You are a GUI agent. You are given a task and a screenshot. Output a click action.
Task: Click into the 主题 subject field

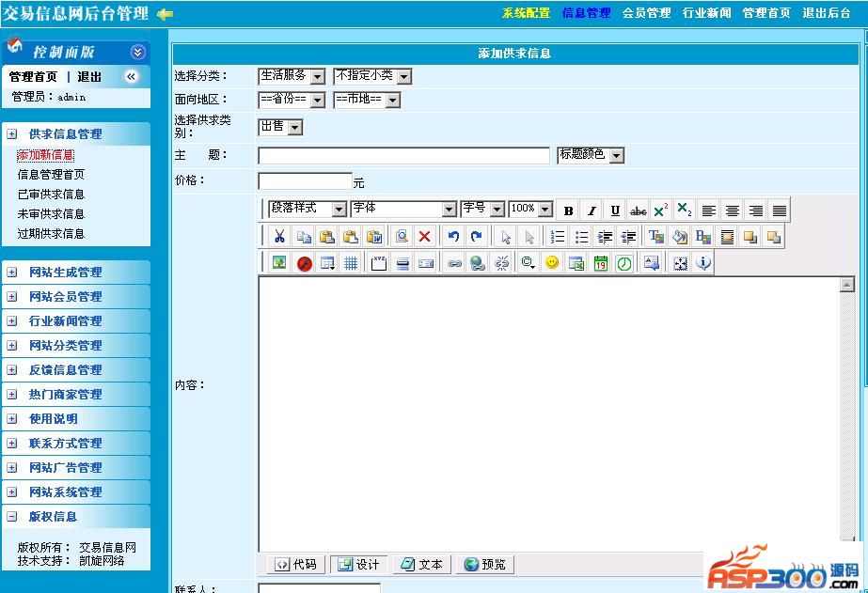[403, 155]
